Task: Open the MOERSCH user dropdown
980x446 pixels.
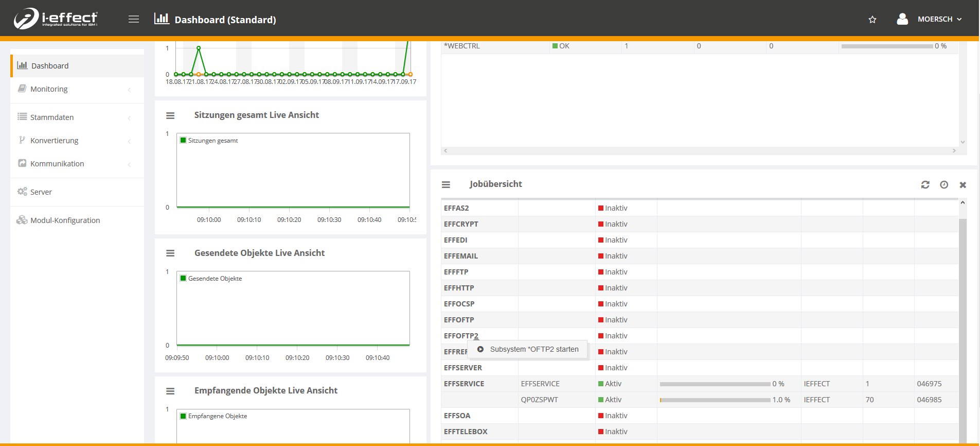Action: click(939, 19)
